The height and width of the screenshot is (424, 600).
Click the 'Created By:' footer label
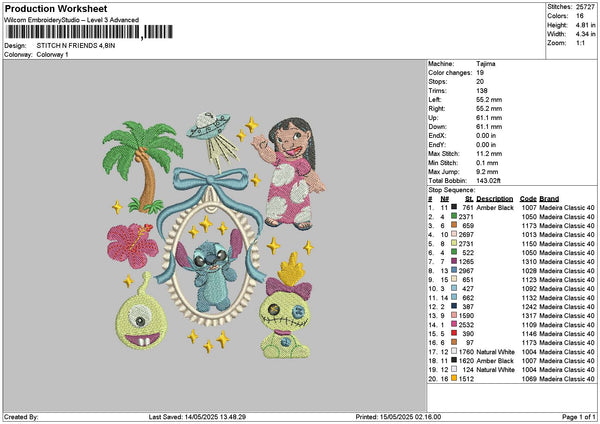point(21,417)
